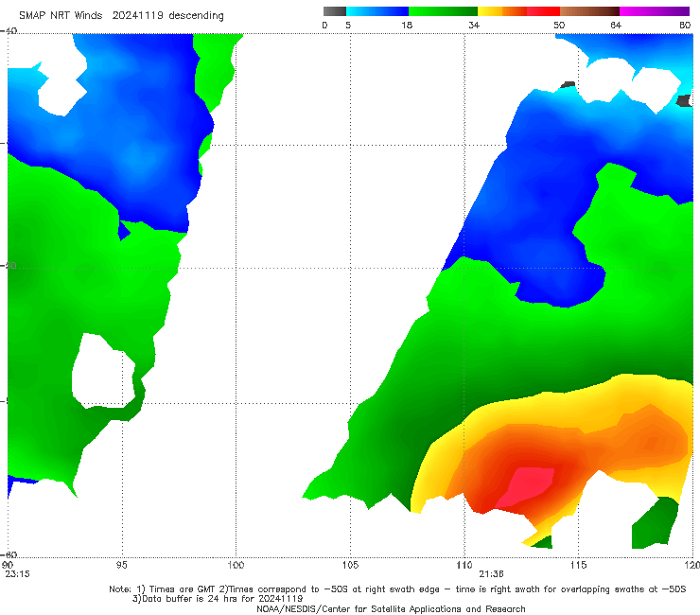
Task: Click the green 18-34 segment of the color bar
Action: coord(443,11)
